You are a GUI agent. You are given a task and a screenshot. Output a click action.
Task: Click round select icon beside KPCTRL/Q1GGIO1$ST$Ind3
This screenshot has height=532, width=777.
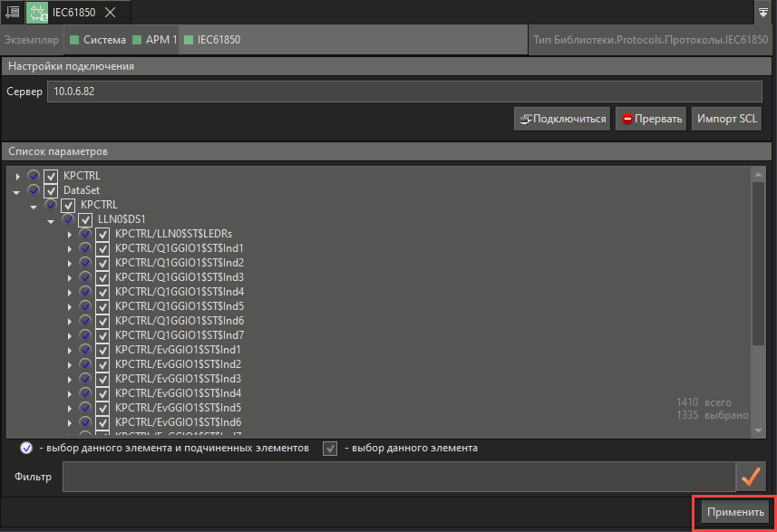(85, 277)
